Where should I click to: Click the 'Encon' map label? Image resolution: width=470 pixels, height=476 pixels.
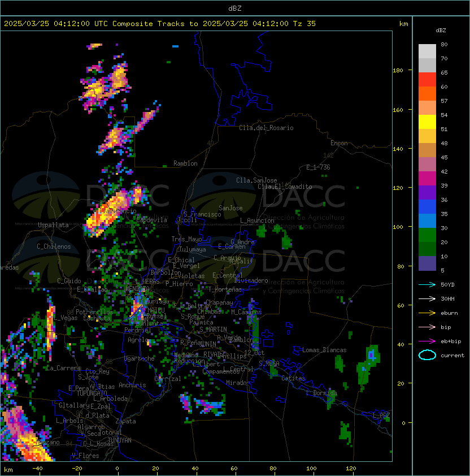[x=339, y=143]
